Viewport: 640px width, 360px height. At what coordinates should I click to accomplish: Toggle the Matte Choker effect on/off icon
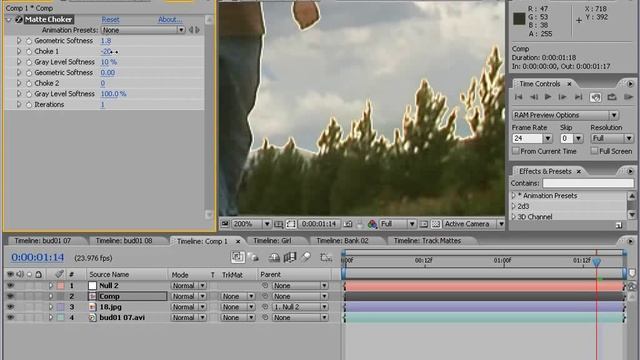coord(19,19)
